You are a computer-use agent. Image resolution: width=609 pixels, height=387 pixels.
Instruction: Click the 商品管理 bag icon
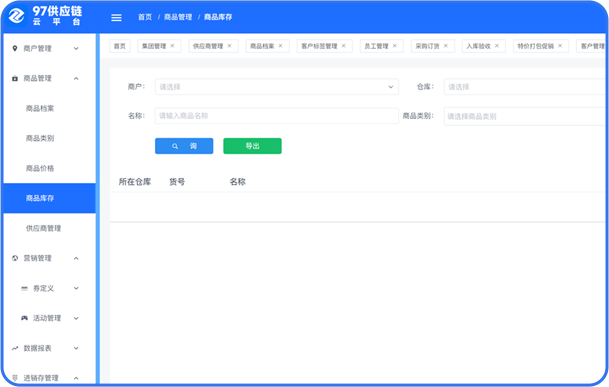click(15, 78)
